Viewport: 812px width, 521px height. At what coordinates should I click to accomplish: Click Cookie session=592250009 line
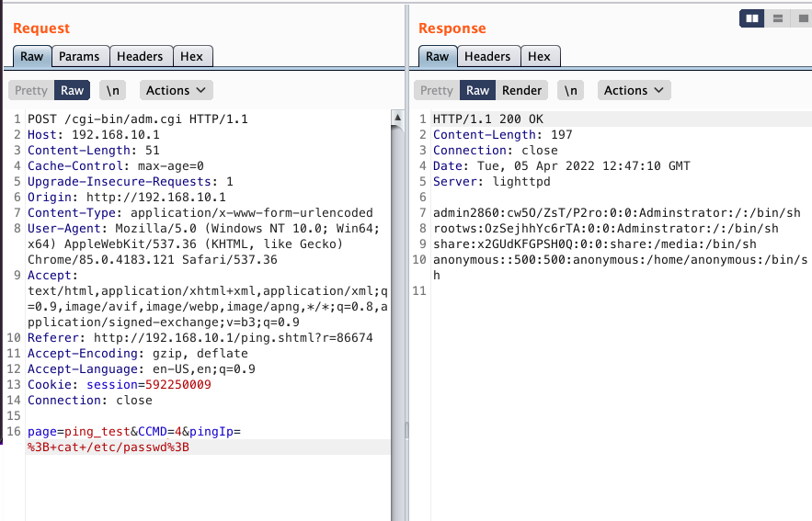120,384
